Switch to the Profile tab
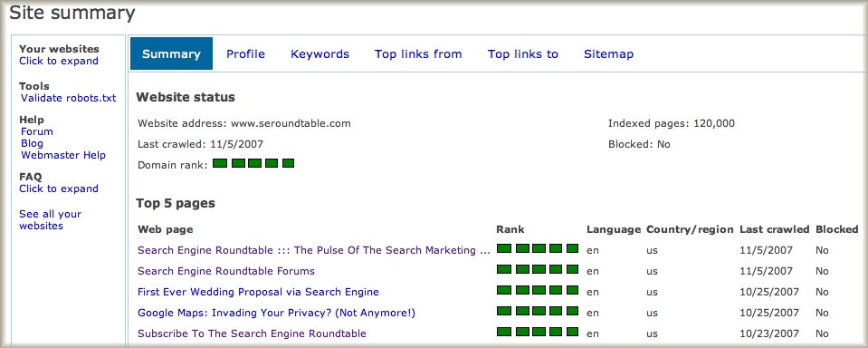868x348 pixels. click(x=245, y=53)
